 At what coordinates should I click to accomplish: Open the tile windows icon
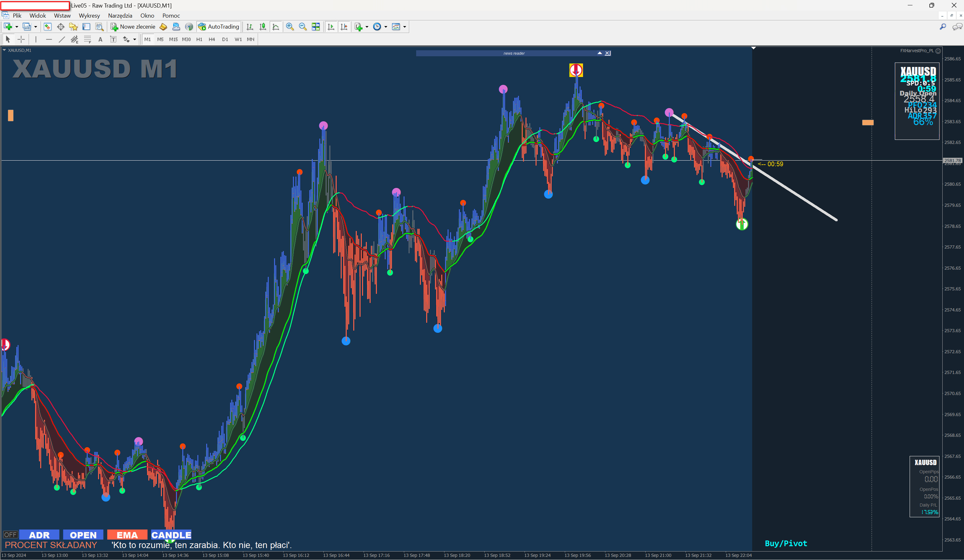pos(316,27)
